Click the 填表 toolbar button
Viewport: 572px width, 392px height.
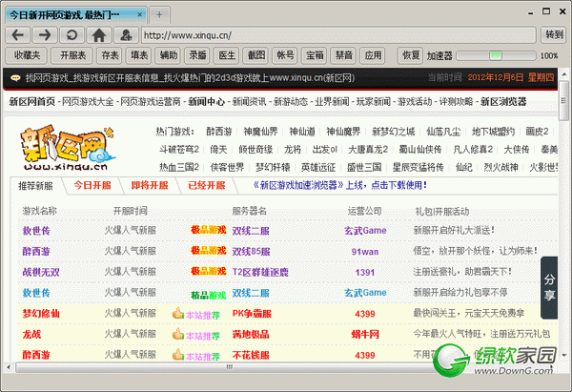click(x=139, y=55)
